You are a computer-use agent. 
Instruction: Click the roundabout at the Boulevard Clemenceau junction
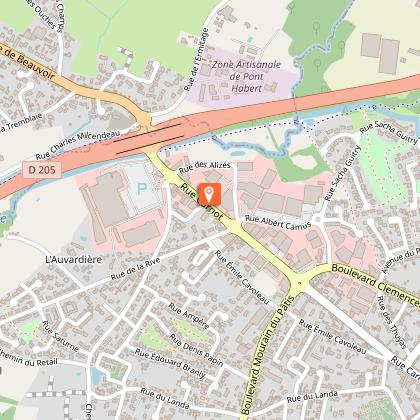tap(300, 283)
